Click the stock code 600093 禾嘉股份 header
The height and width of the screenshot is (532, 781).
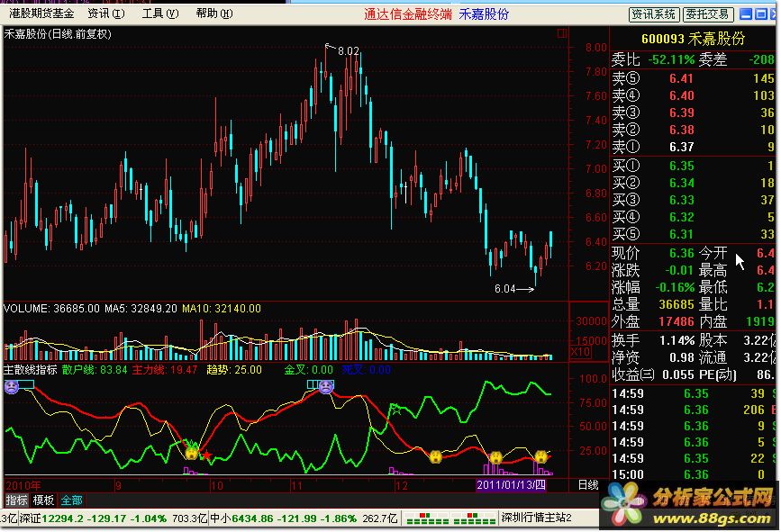point(693,39)
